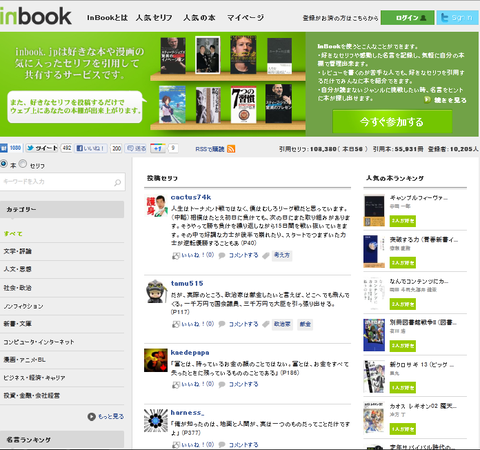This screenshot has width=480, height=450.
Task: Open the 7つの習慣 book cover
Action: pos(244,105)
